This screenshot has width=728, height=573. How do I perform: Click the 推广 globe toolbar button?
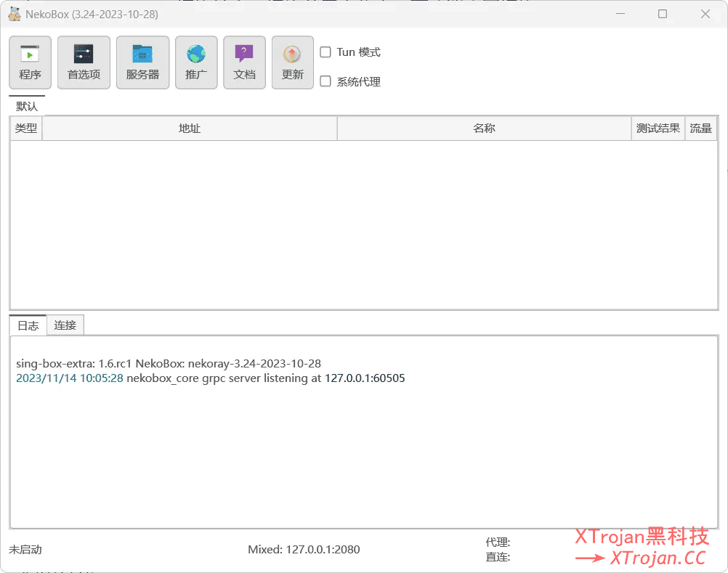point(196,62)
